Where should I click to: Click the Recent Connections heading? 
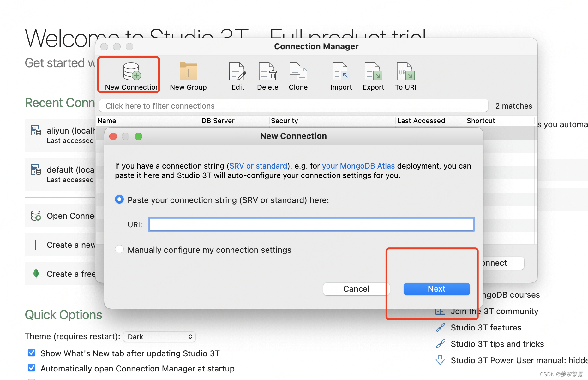(60, 103)
